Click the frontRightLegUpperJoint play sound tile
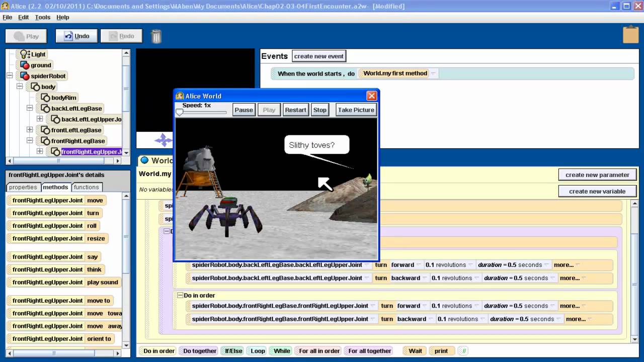This screenshot has height=362, width=644. [65, 282]
